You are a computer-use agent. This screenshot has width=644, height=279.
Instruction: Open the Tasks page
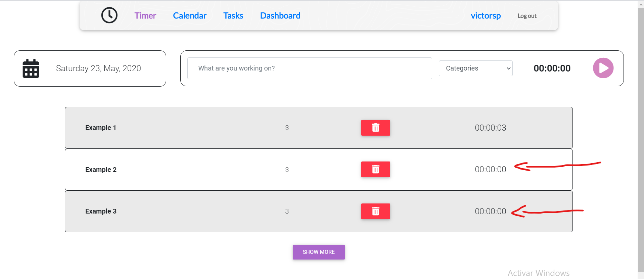(x=233, y=16)
